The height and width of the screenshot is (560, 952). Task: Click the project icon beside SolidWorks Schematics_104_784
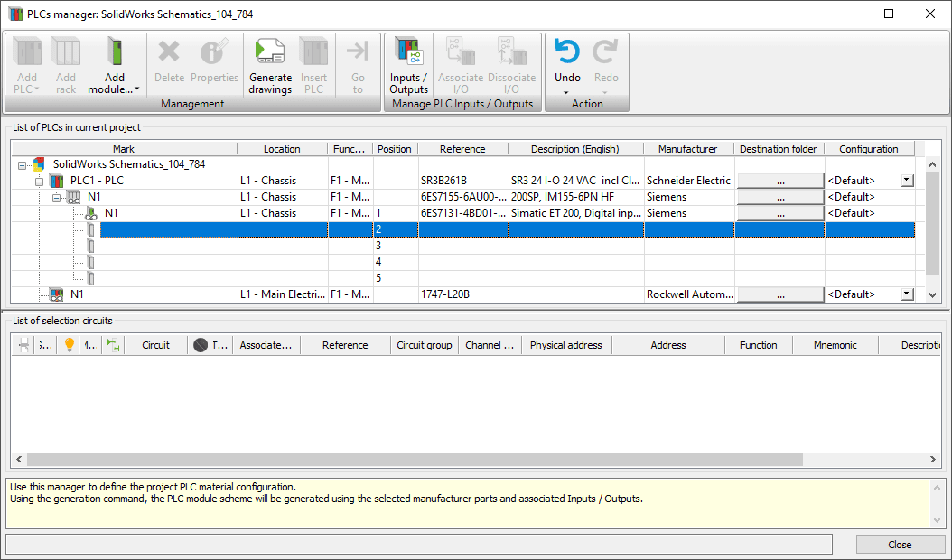click(x=40, y=164)
